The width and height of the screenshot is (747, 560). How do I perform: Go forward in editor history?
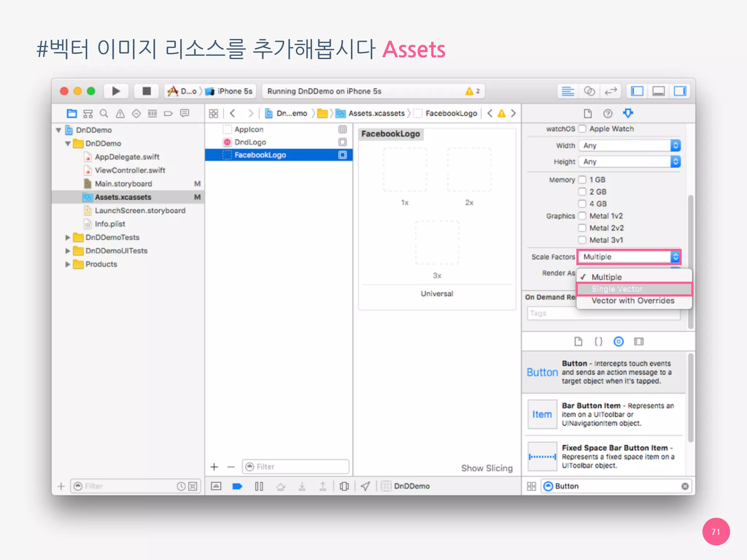pyautogui.click(x=250, y=114)
